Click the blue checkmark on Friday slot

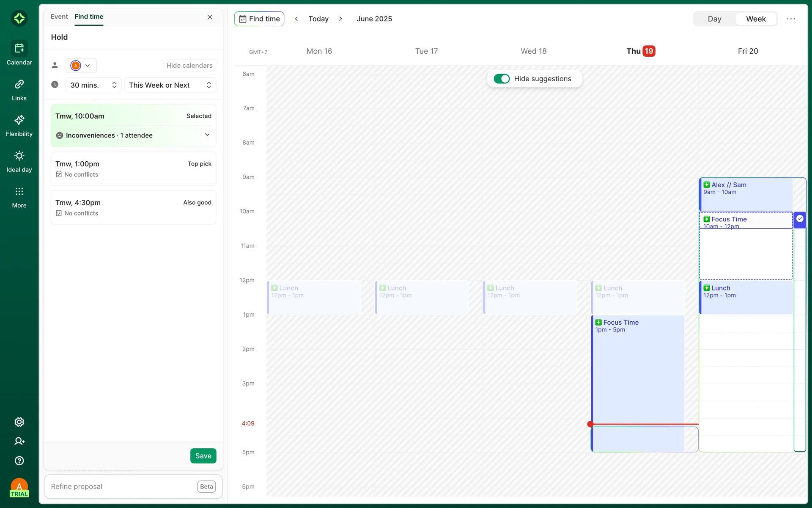click(x=800, y=219)
